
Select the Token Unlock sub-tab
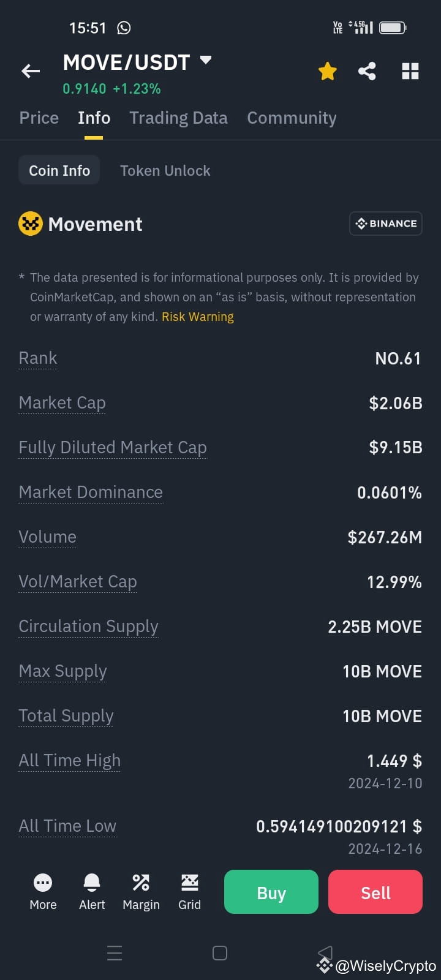[165, 171]
